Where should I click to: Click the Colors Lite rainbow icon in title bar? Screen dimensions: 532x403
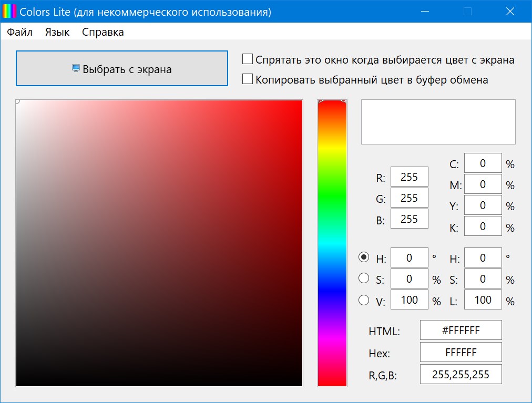(x=9, y=11)
